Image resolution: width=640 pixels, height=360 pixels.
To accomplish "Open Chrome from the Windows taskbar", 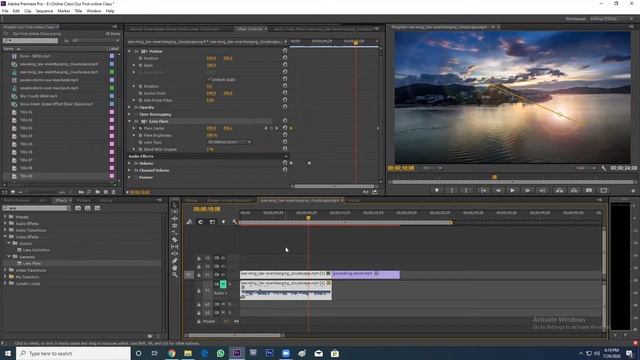I will 171,353.
